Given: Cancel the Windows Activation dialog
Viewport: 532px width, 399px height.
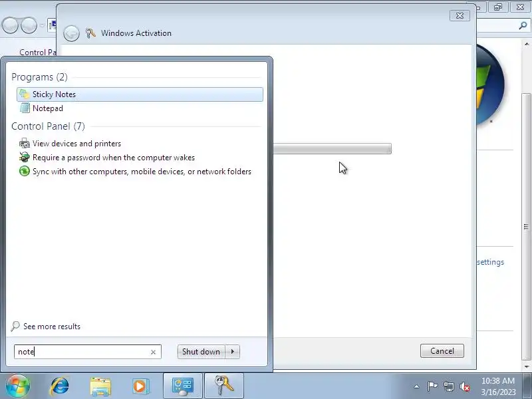Looking at the screenshot, I should point(442,351).
